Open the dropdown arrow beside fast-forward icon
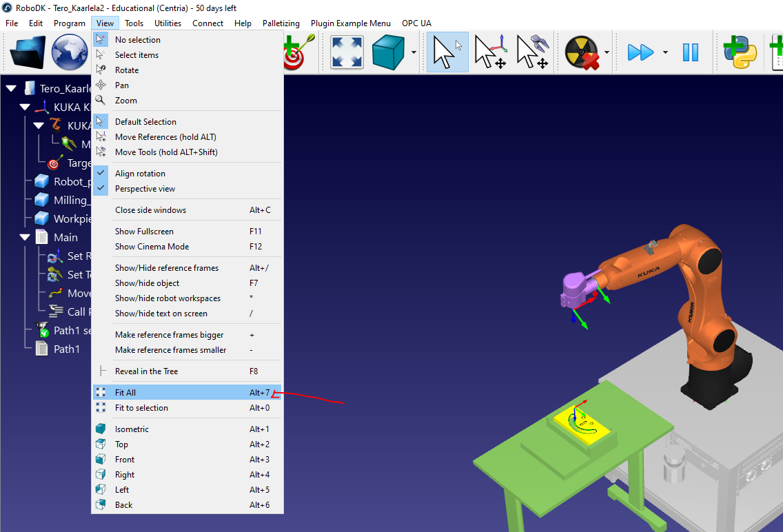 [x=665, y=52]
